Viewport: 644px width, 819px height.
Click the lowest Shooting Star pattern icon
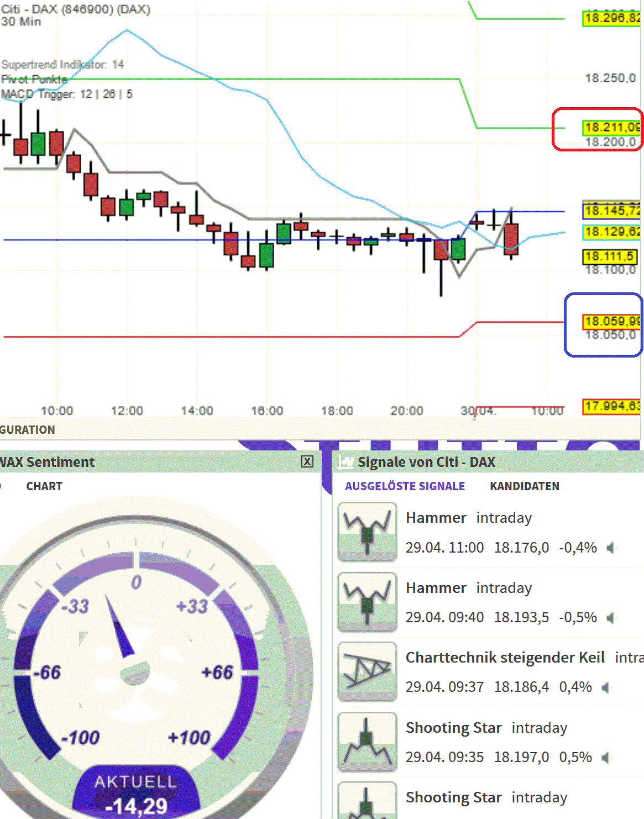366,804
